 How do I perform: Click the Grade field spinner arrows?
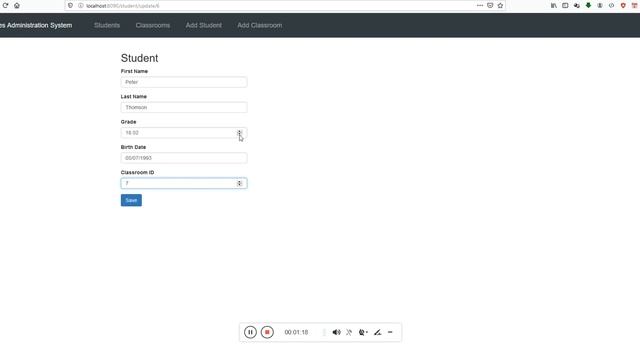(240, 133)
